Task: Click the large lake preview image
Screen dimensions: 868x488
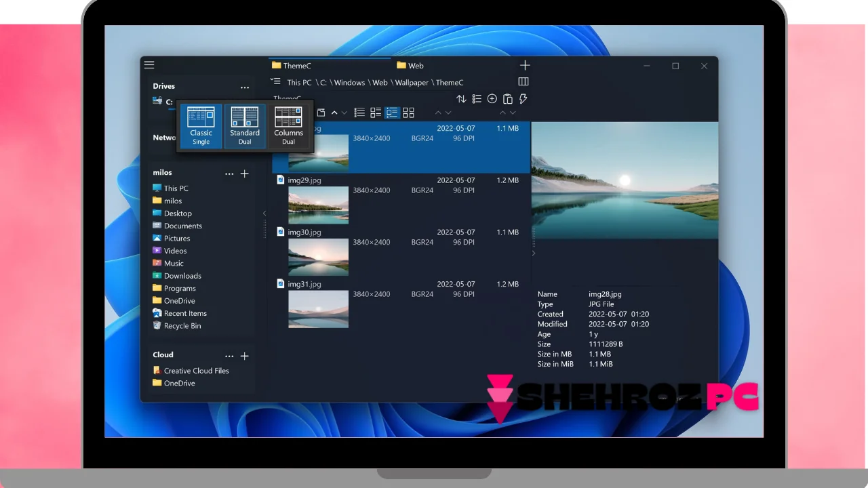Action: click(625, 180)
